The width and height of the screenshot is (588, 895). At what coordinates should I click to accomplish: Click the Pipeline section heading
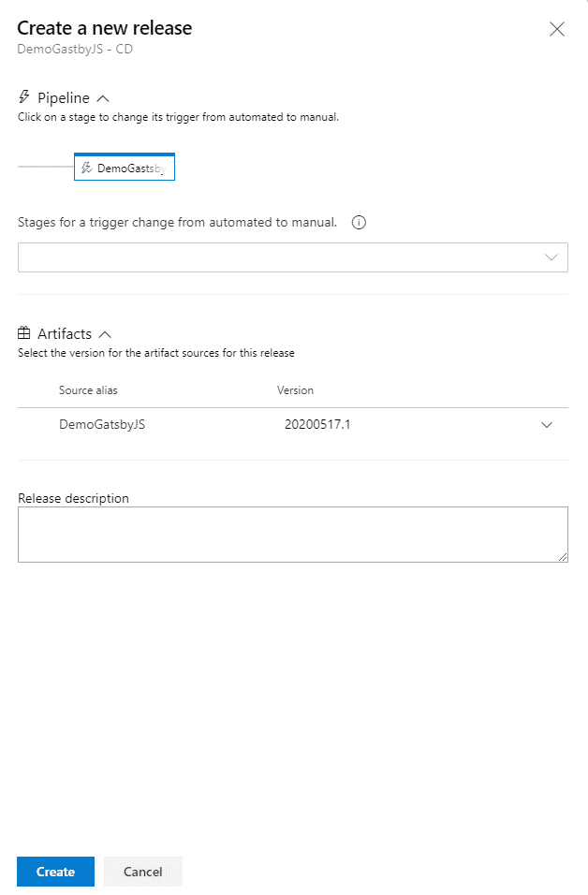click(64, 98)
